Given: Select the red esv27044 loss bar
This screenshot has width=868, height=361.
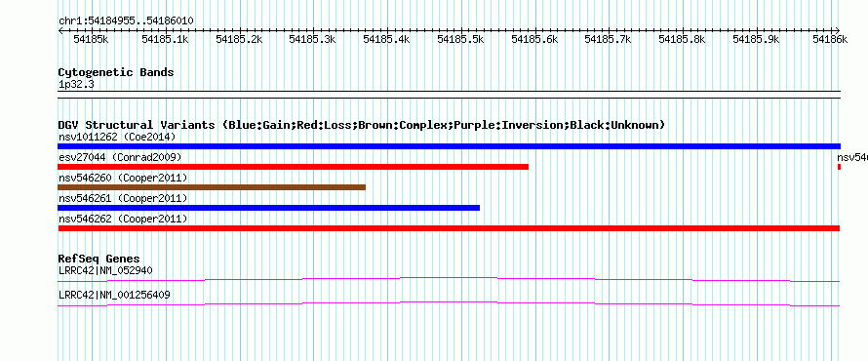Looking at the screenshot, I should tap(293, 167).
